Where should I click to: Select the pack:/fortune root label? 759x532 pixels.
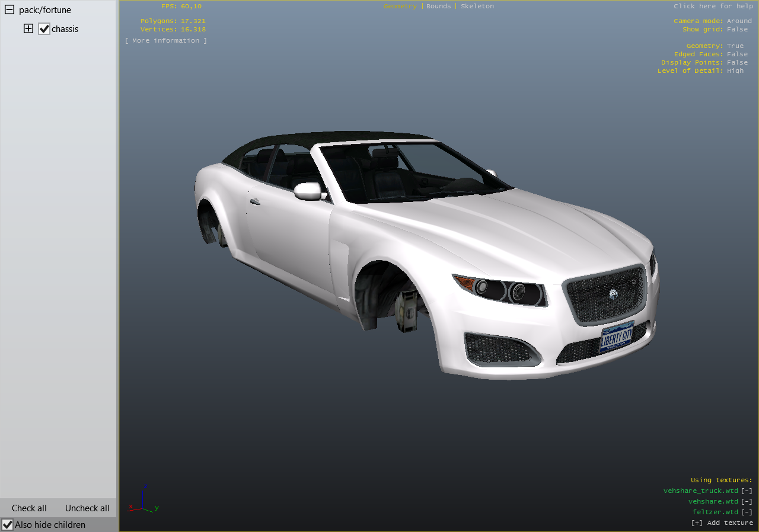[x=45, y=9]
